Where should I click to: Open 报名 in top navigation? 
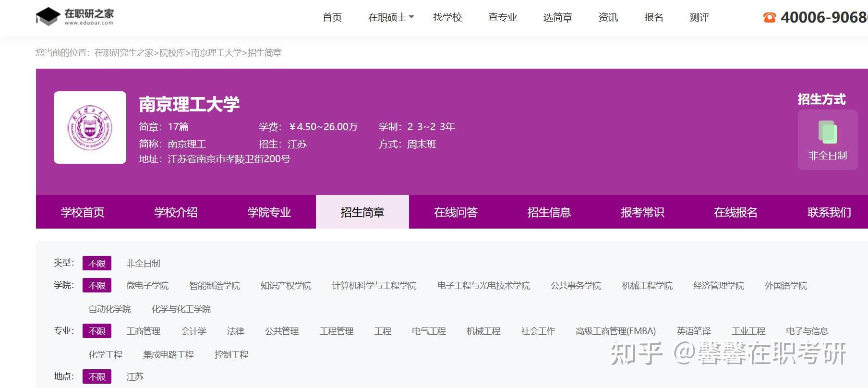click(654, 17)
